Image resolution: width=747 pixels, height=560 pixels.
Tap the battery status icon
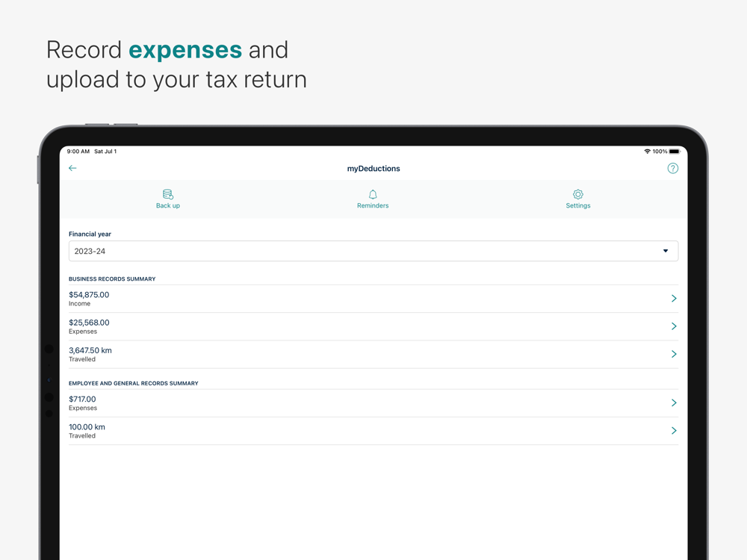[675, 152]
